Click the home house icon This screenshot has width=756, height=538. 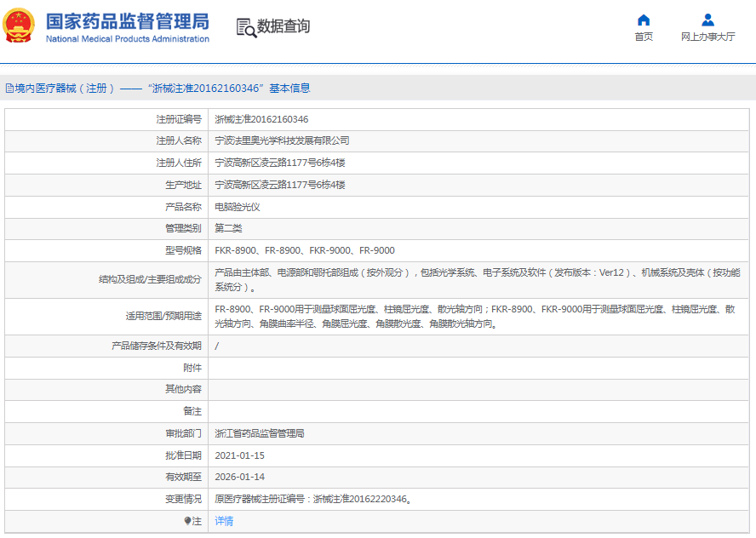click(x=644, y=20)
